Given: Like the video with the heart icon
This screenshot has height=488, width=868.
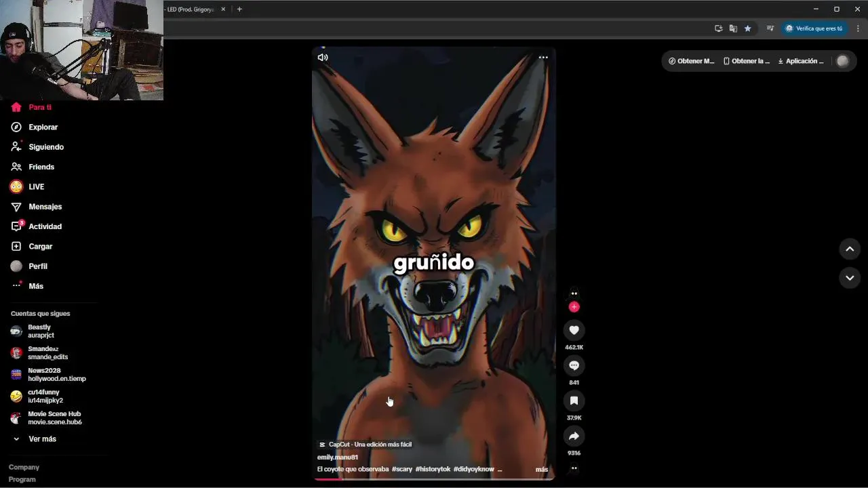Looking at the screenshot, I should point(574,330).
